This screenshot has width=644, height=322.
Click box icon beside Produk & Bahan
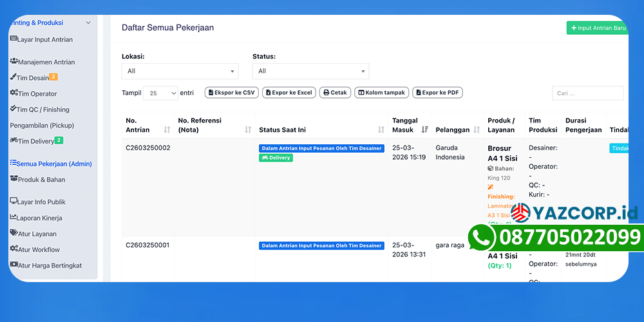(14, 178)
